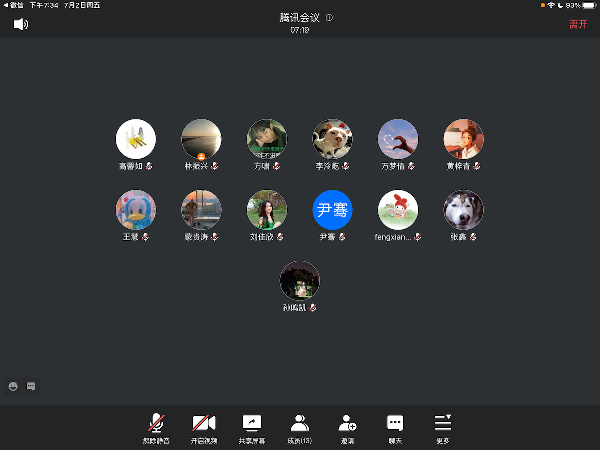
Task: Tap the Donald Duck participant avatar
Action: pos(136,210)
